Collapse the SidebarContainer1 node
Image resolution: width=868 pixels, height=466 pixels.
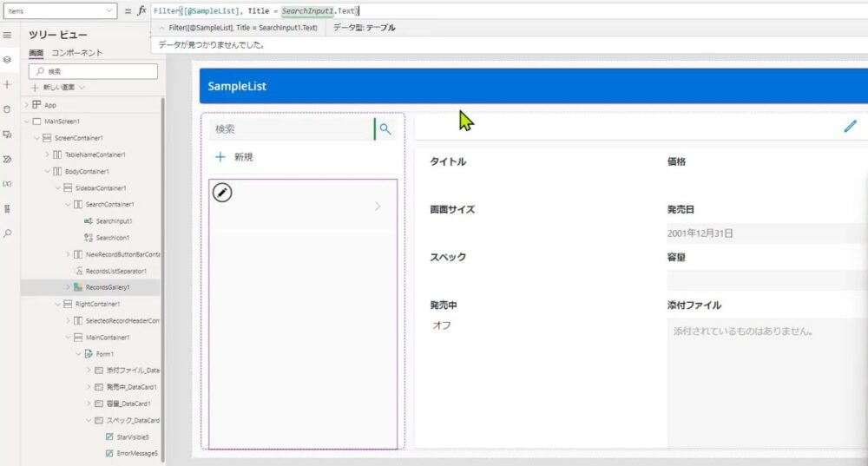[57, 187]
